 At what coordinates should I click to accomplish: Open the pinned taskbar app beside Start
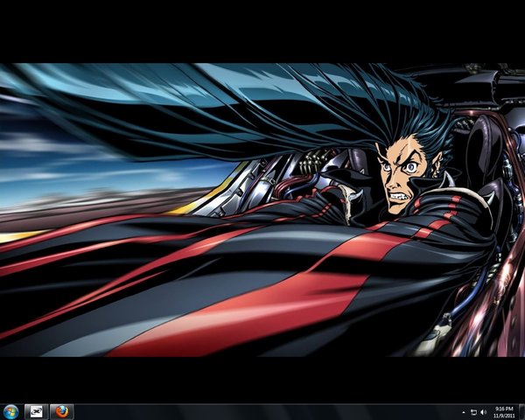[x=36, y=412]
